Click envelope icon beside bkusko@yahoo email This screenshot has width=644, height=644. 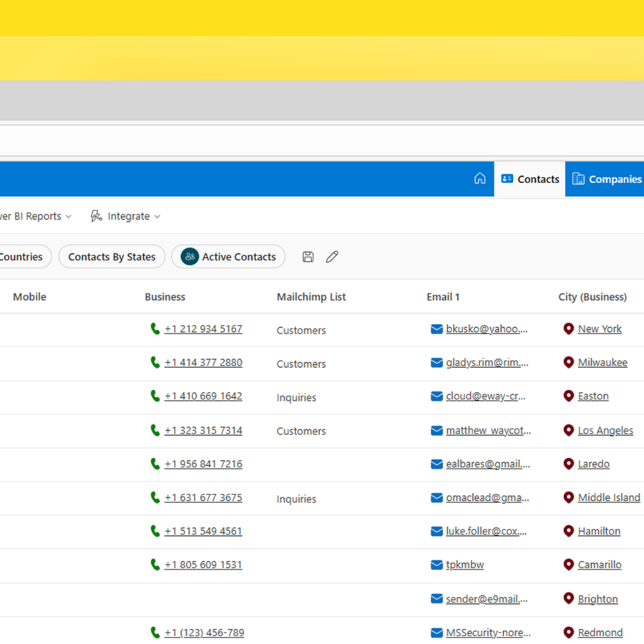436,329
